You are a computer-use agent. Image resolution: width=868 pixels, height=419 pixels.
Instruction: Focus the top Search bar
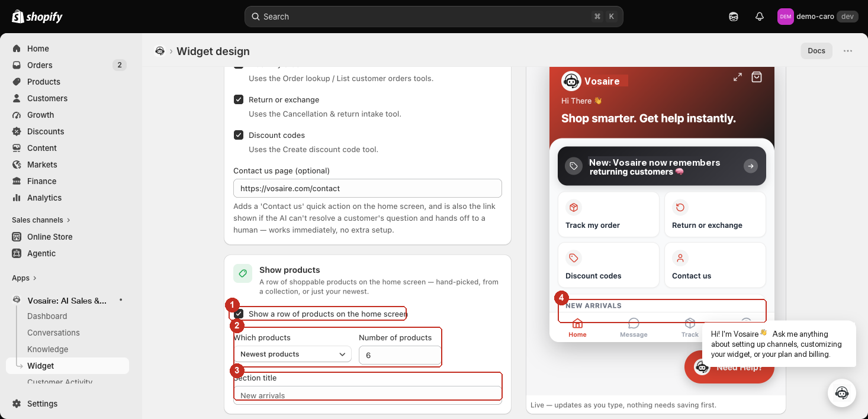433,17
